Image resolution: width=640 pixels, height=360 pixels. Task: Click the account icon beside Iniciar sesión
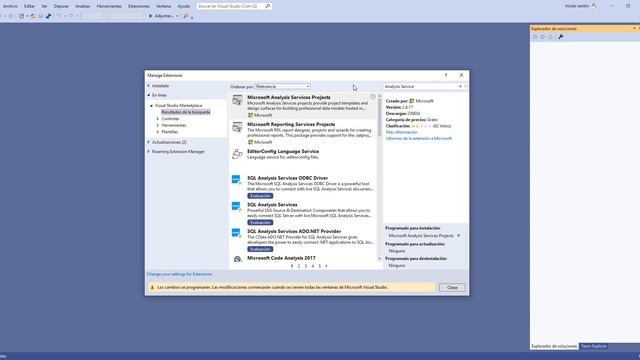(x=594, y=6)
